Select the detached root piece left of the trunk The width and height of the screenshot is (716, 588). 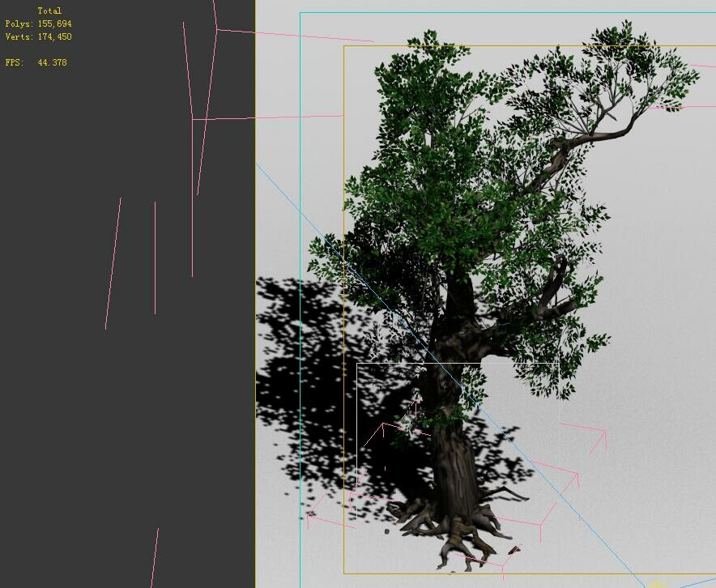click(387, 531)
